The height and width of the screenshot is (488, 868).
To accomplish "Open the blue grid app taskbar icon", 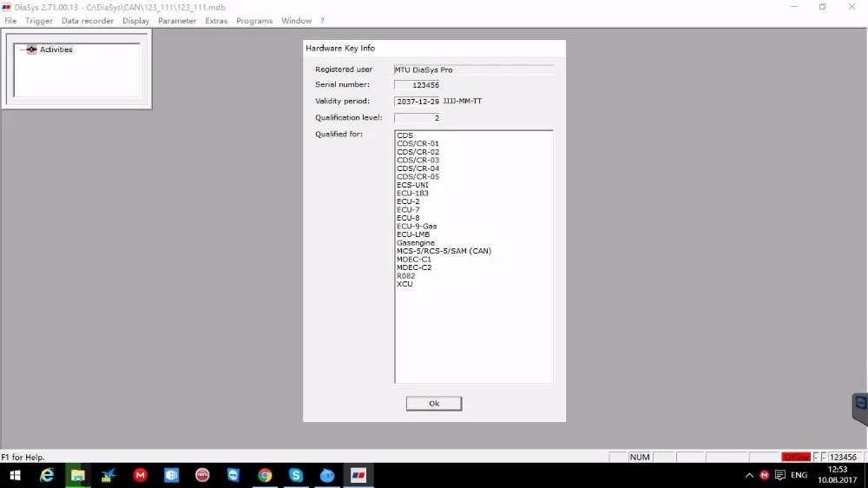I will point(171,475).
